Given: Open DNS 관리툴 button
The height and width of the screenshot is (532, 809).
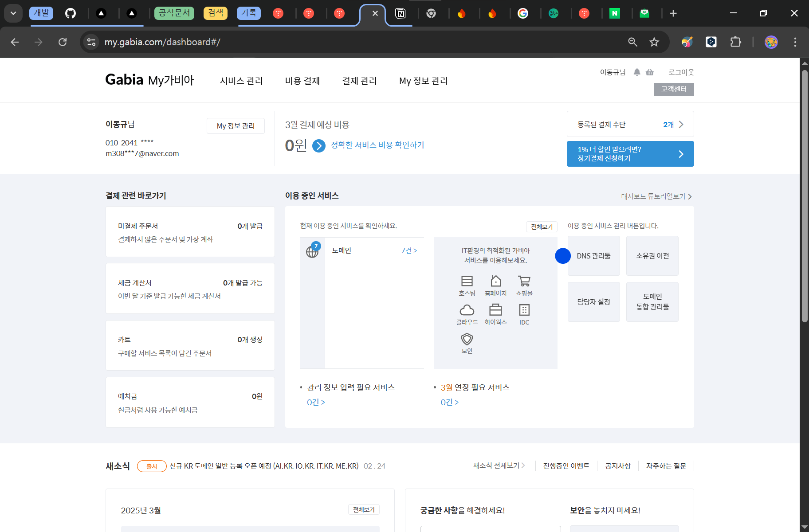Looking at the screenshot, I should (x=593, y=256).
